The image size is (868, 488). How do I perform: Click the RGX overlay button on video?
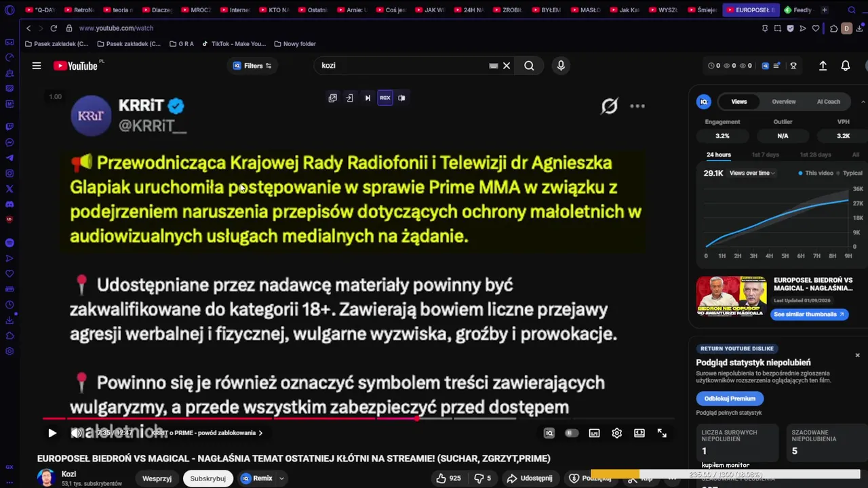click(x=384, y=98)
